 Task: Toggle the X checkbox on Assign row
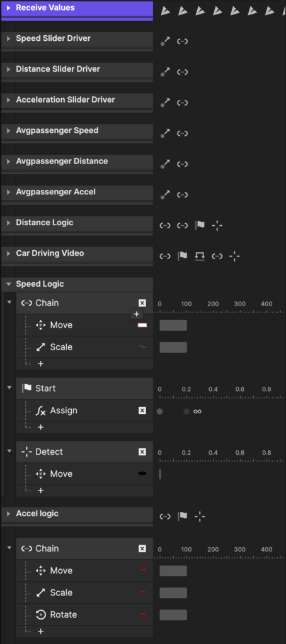click(x=142, y=411)
